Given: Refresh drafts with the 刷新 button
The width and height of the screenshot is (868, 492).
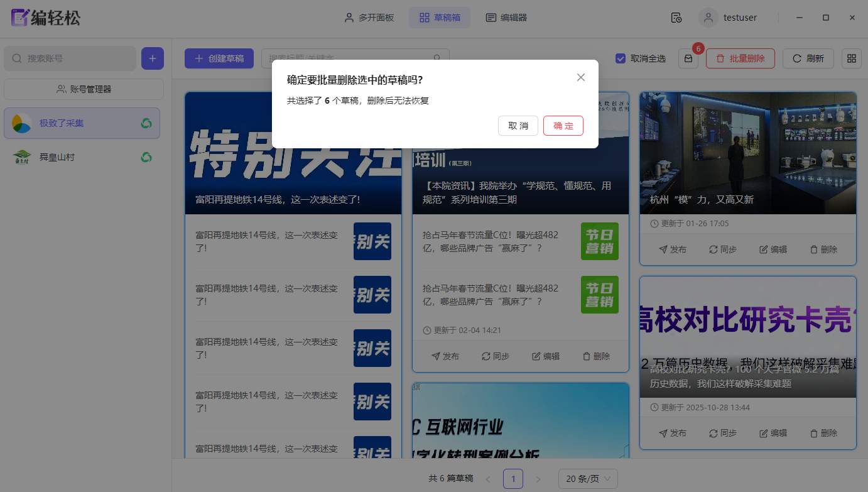Looking at the screenshot, I should 808,58.
